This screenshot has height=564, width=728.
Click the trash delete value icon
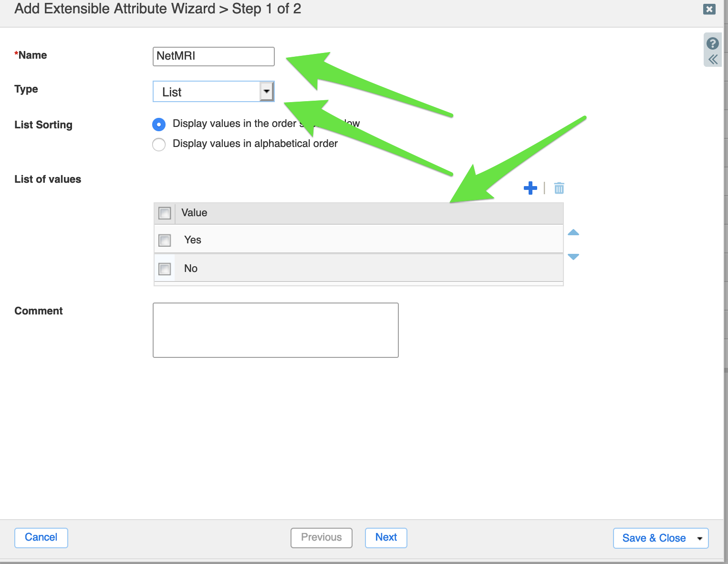[559, 188]
